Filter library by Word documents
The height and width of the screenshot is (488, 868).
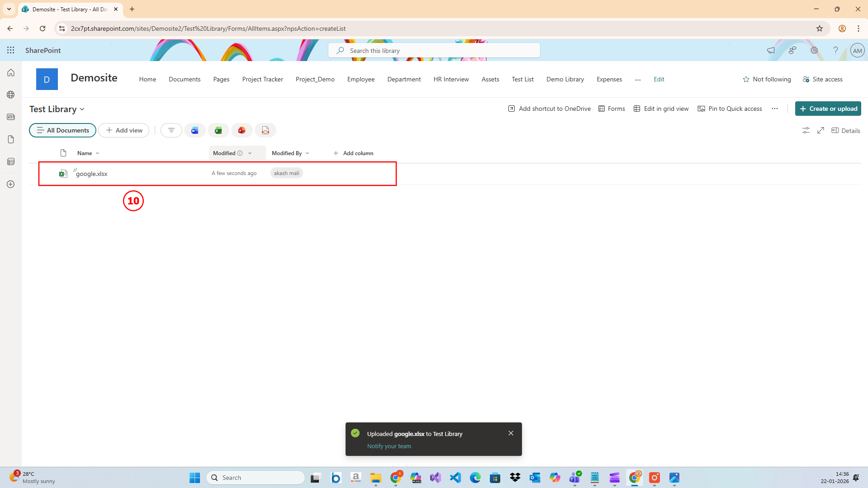pos(194,130)
